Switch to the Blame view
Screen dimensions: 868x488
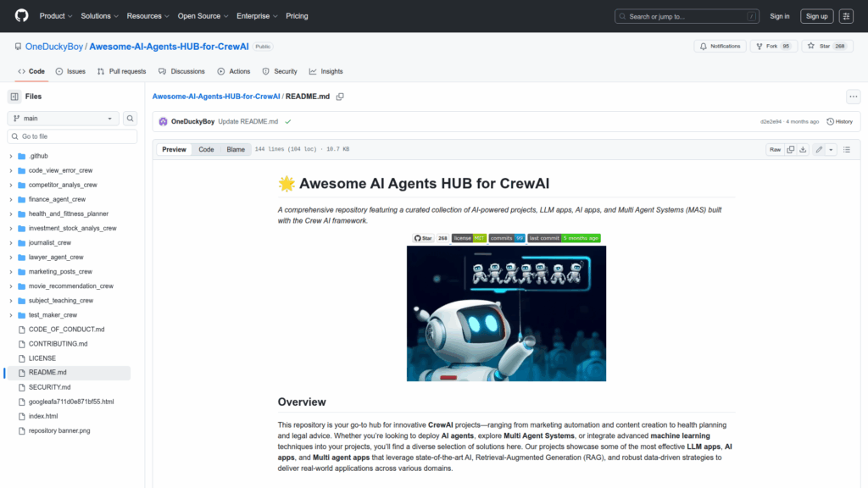tap(236, 149)
